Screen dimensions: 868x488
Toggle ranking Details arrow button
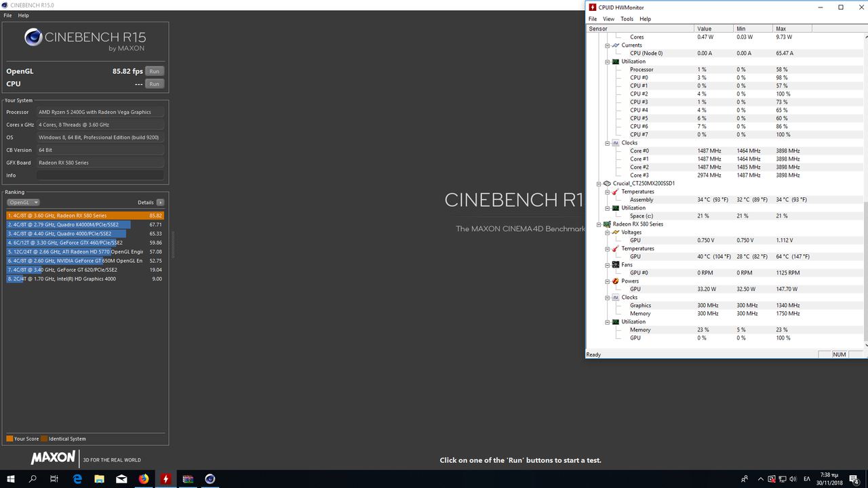click(x=160, y=202)
